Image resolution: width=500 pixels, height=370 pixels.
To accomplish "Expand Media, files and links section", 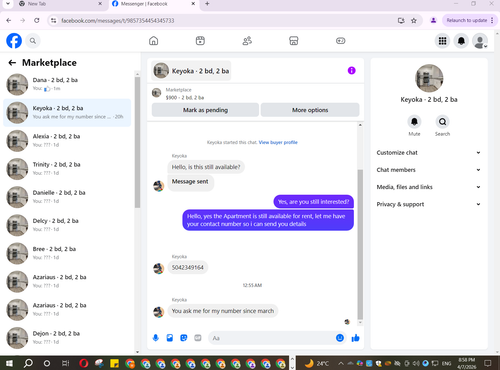I will tap(429, 187).
